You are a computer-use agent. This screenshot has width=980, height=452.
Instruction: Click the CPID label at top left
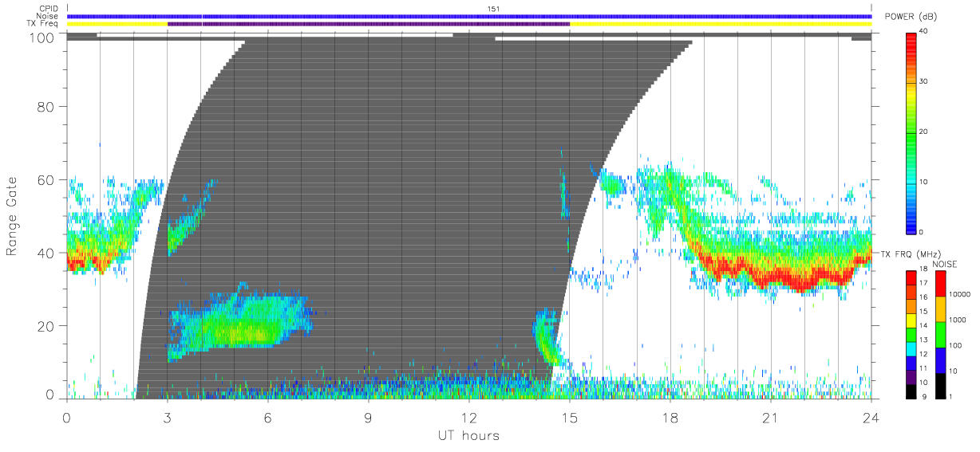click(x=50, y=9)
